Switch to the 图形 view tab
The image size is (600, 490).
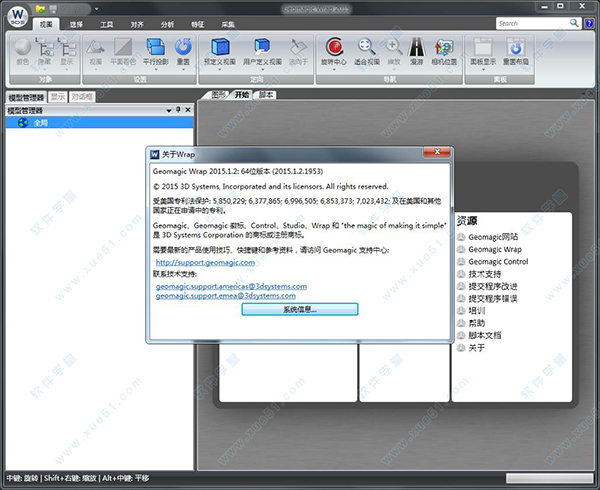(218, 94)
